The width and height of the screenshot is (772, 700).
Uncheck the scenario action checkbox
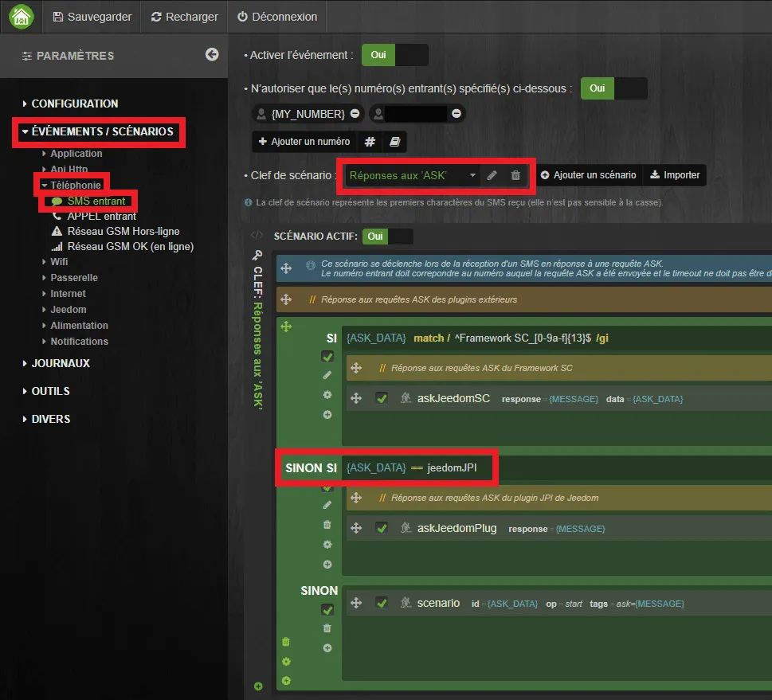(x=382, y=603)
